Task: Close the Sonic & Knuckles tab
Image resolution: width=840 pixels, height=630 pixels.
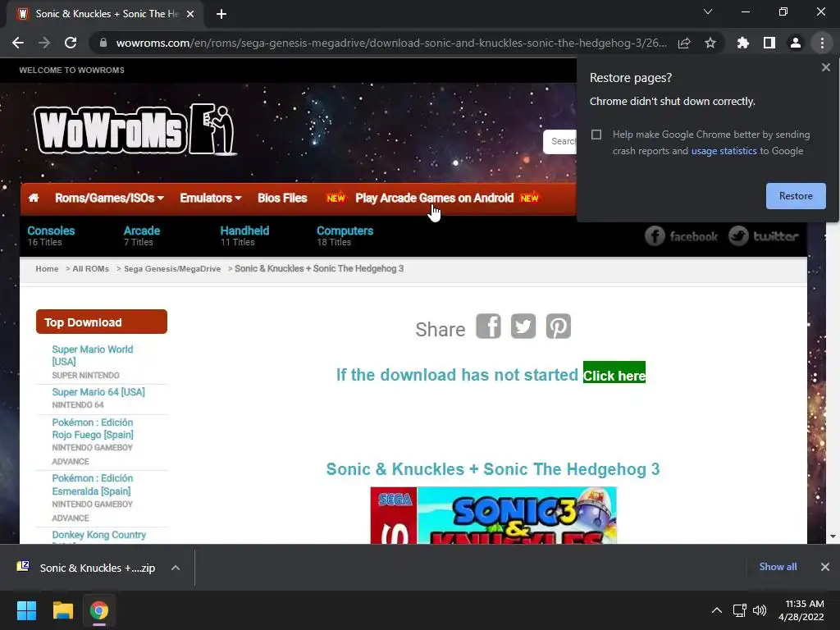Action: (x=190, y=14)
